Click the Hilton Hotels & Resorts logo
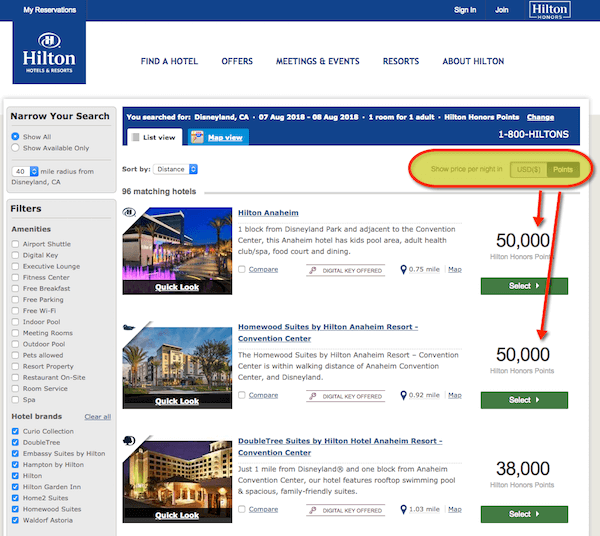The width and height of the screenshot is (600, 536). 49,52
